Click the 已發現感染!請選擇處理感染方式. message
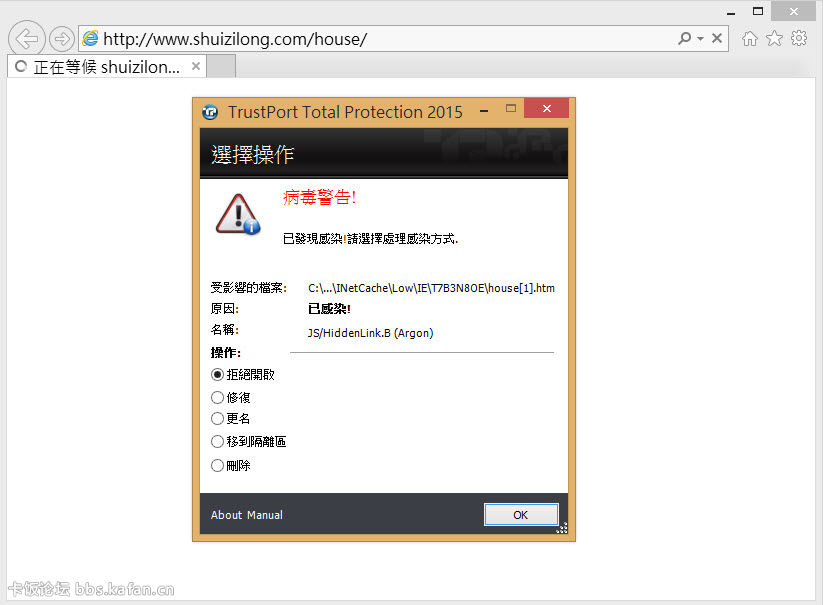This screenshot has width=823, height=605. click(x=371, y=239)
